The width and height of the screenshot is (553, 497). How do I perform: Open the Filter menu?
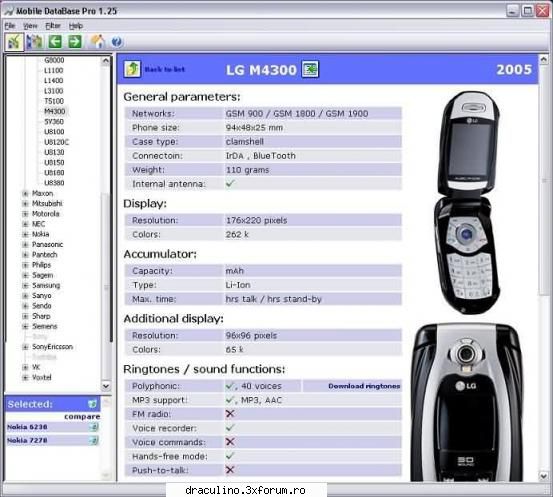(x=53, y=26)
